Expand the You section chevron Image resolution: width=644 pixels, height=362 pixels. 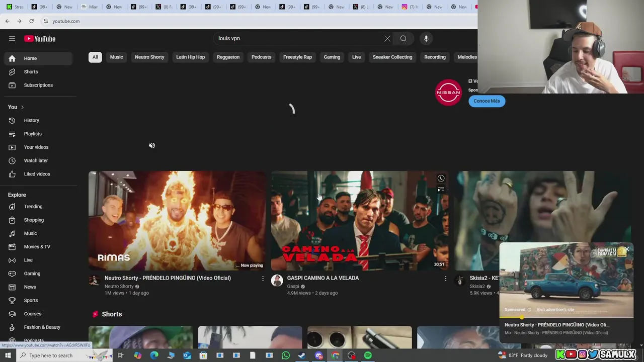coord(22,107)
